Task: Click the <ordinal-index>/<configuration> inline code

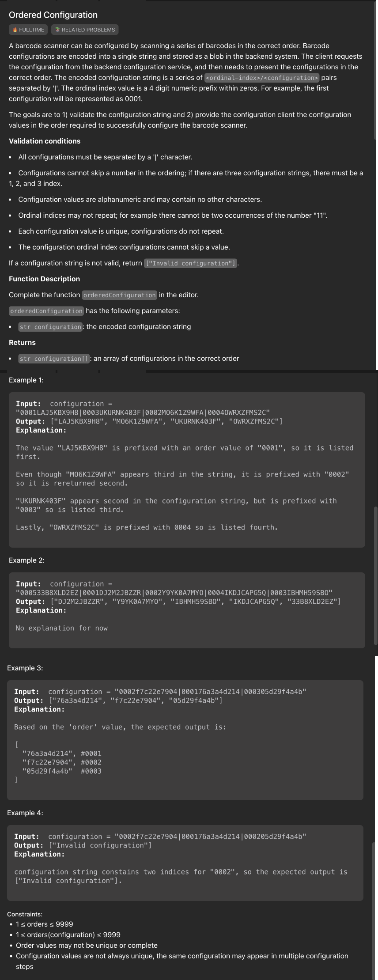Action: tap(262, 78)
